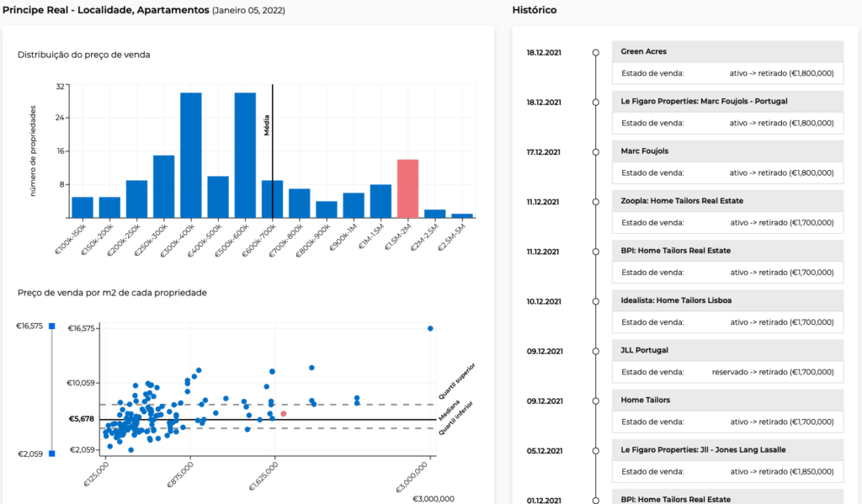Click 'reservado -> retirado (€1,700,000)' status text

tap(773, 372)
